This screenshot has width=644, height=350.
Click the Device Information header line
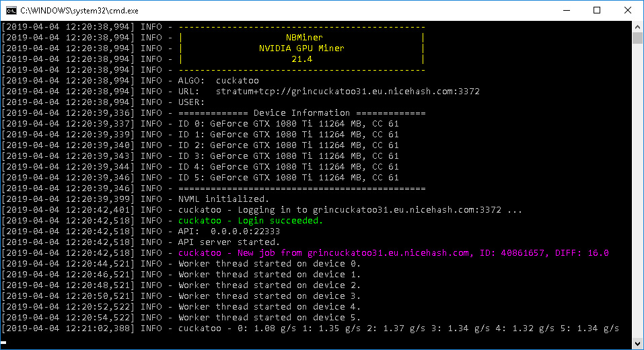[301, 113]
